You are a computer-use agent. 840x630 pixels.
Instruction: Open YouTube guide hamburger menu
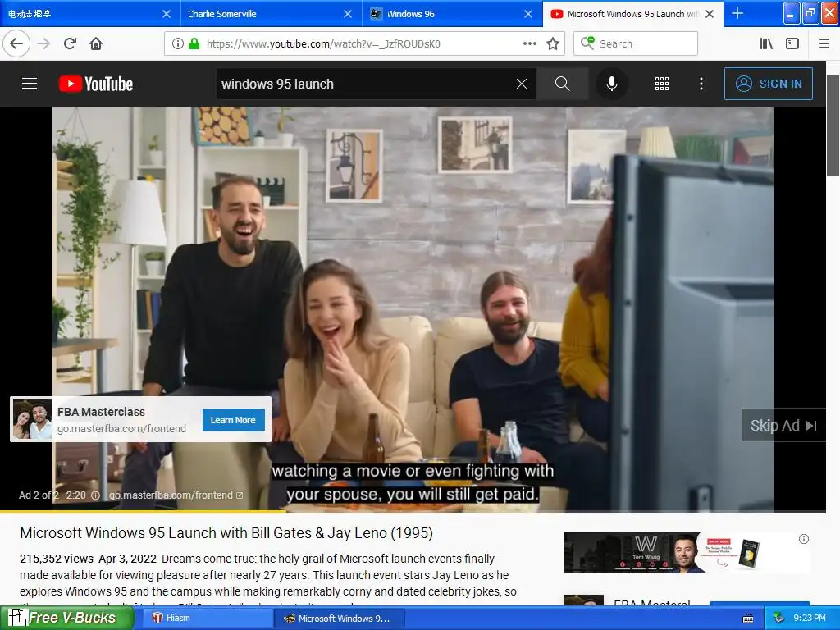(x=30, y=84)
